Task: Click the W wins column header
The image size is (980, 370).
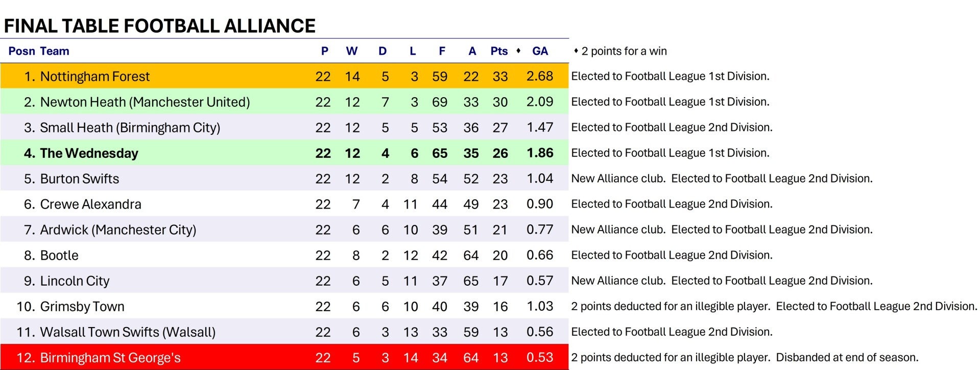Action: 352,51
